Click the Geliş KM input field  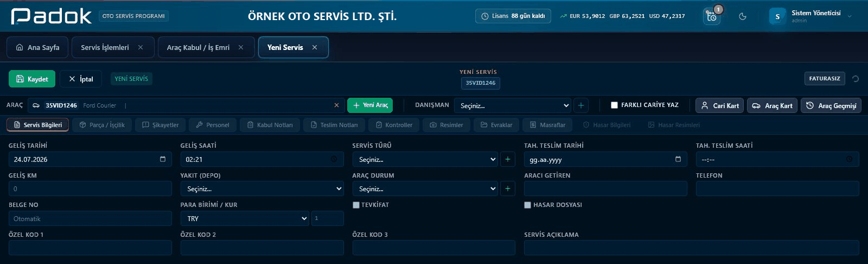[x=90, y=188]
